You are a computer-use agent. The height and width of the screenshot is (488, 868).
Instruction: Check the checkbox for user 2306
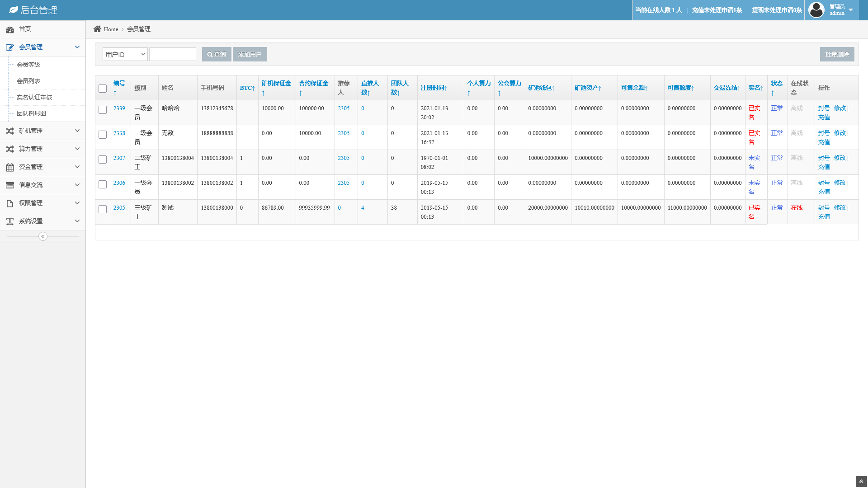point(103,184)
